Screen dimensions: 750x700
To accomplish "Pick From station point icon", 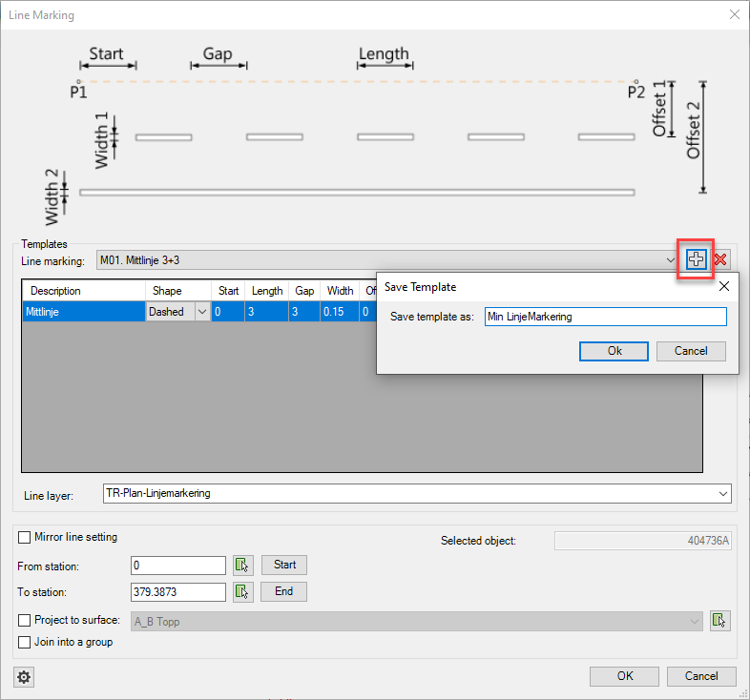I will tap(242, 566).
